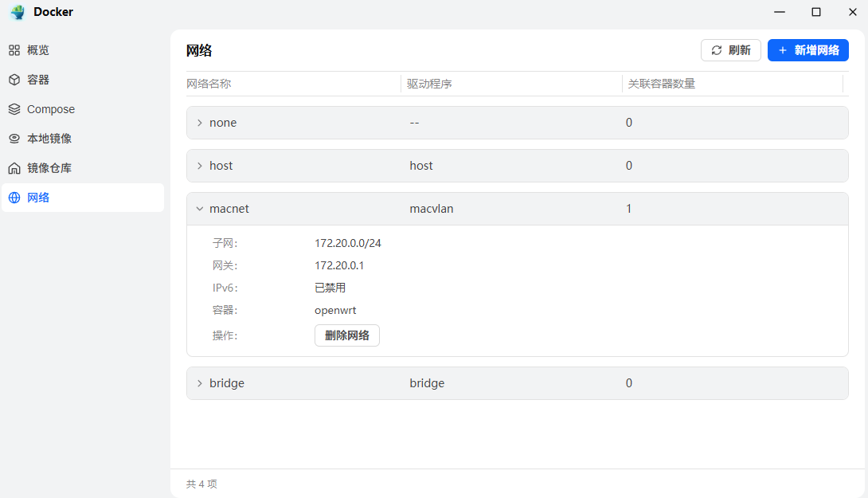
Task: Click the 网络 globe icon
Action: point(14,198)
